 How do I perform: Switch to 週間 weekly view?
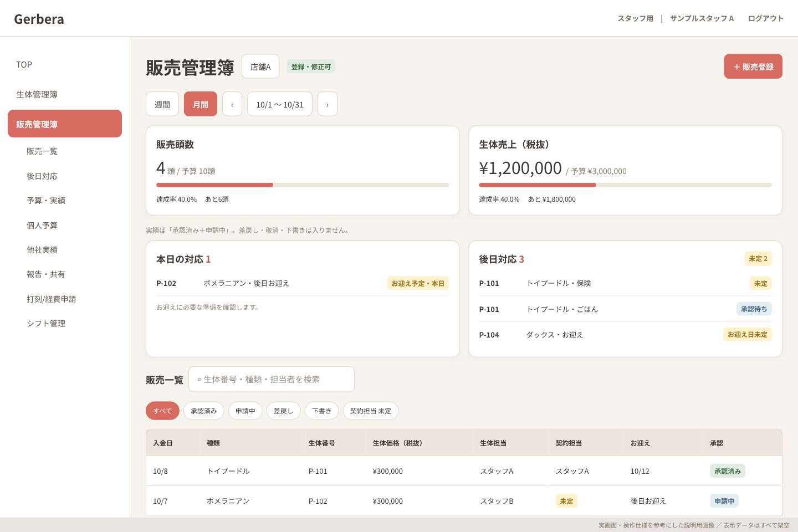pos(162,104)
